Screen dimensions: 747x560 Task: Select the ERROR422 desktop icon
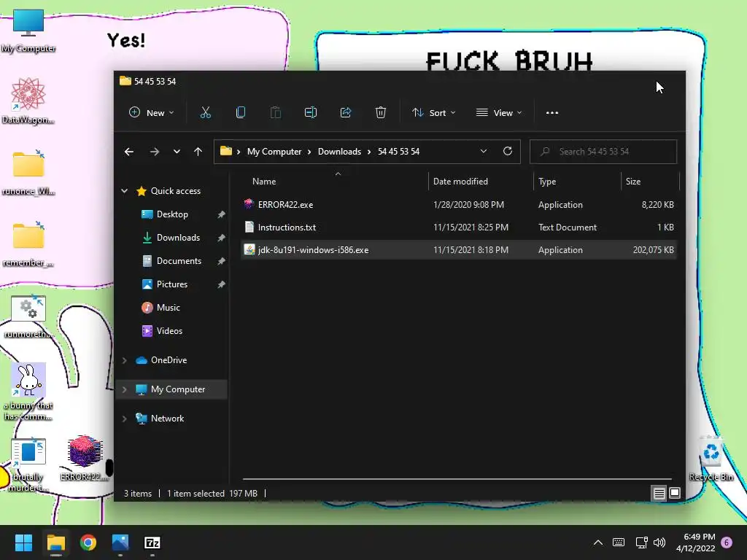tap(85, 457)
